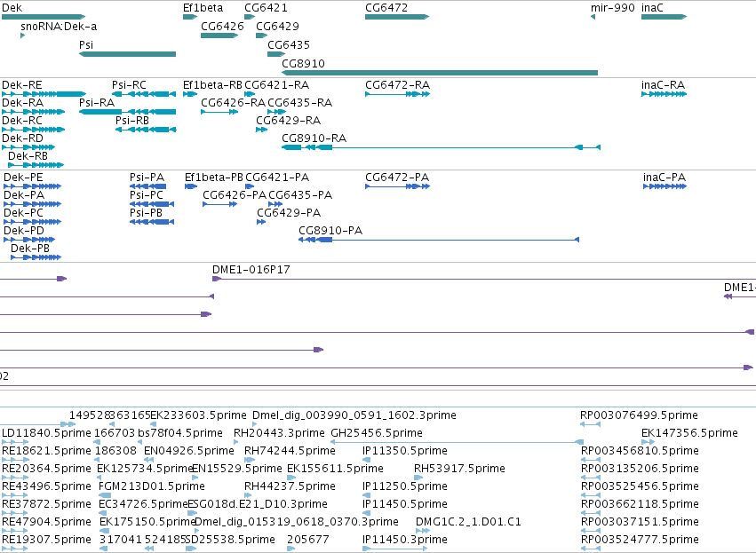Open the CG6472-RA transcript label
Viewport: 756px width, 553px height.
point(398,85)
